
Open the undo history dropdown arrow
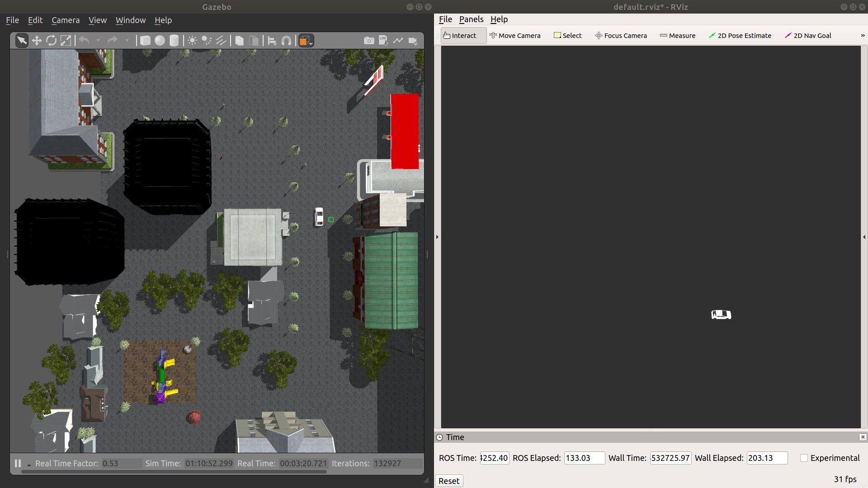(98, 41)
